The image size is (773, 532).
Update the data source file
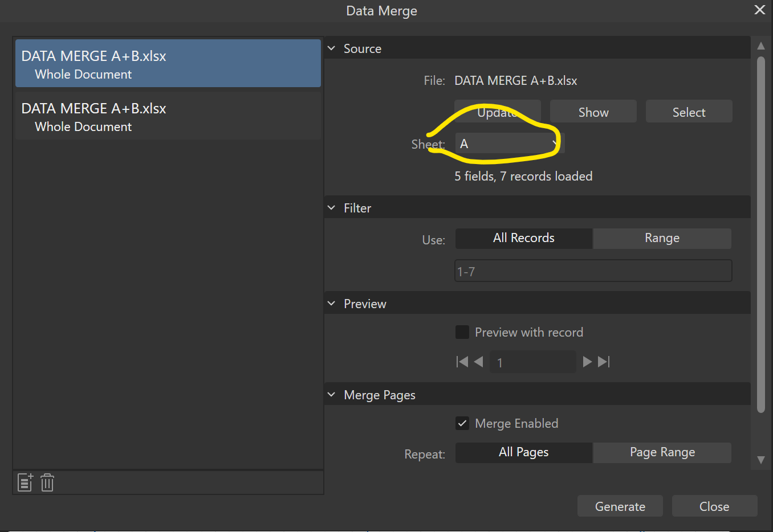tap(498, 111)
